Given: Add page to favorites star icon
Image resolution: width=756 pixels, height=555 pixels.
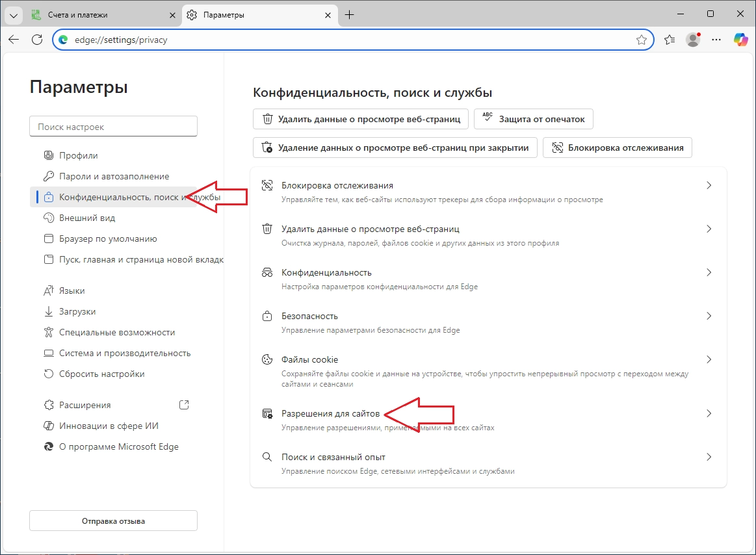Looking at the screenshot, I should point(642,40).
